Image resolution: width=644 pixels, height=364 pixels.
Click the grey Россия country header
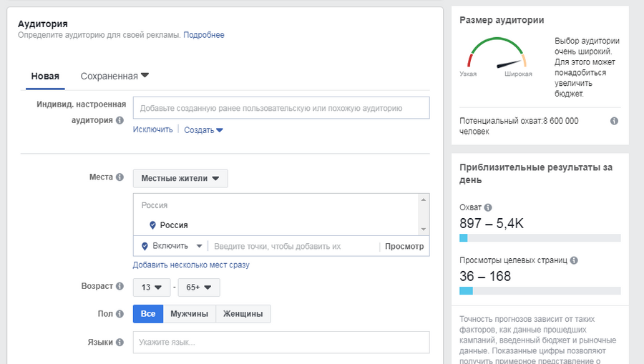pos(155,205)
